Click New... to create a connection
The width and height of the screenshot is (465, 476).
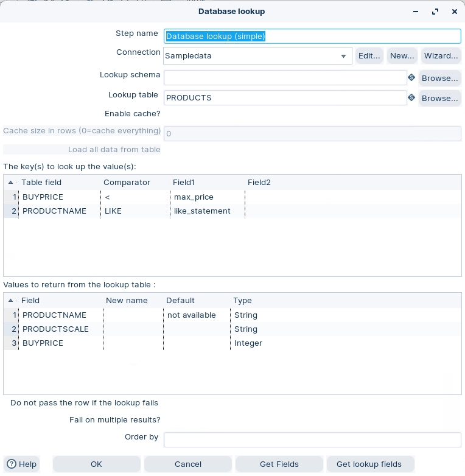point(402,56)
